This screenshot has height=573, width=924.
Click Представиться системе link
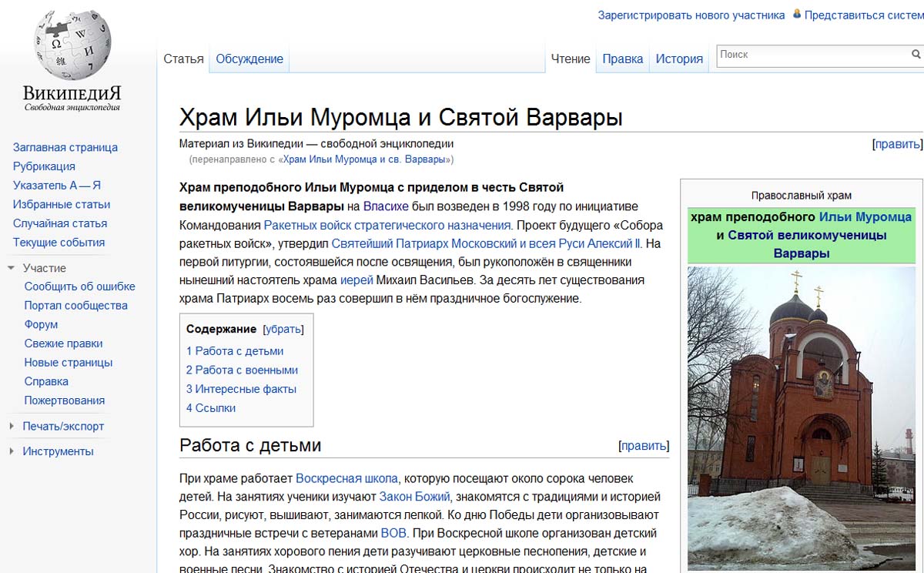tap(864, 15)
